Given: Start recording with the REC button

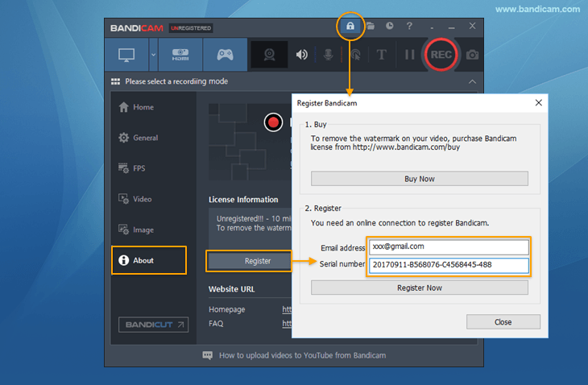Looking at the screenshot, I should point(441,55).
